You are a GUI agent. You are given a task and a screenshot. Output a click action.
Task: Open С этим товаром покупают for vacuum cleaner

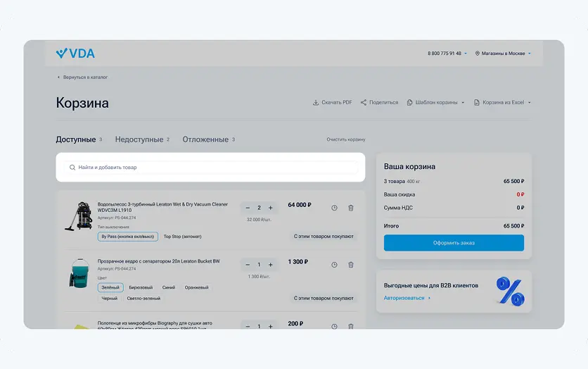324,236
